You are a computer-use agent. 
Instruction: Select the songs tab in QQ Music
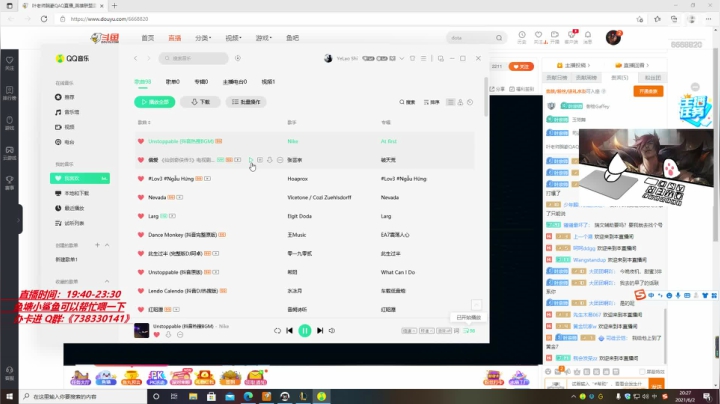pos(142,82)
